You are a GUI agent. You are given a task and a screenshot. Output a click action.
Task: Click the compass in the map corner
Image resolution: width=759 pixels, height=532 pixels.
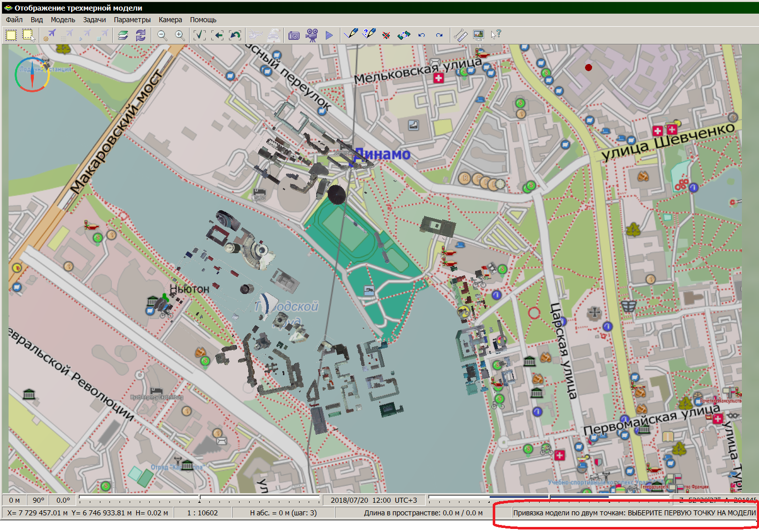pos(32,75)
